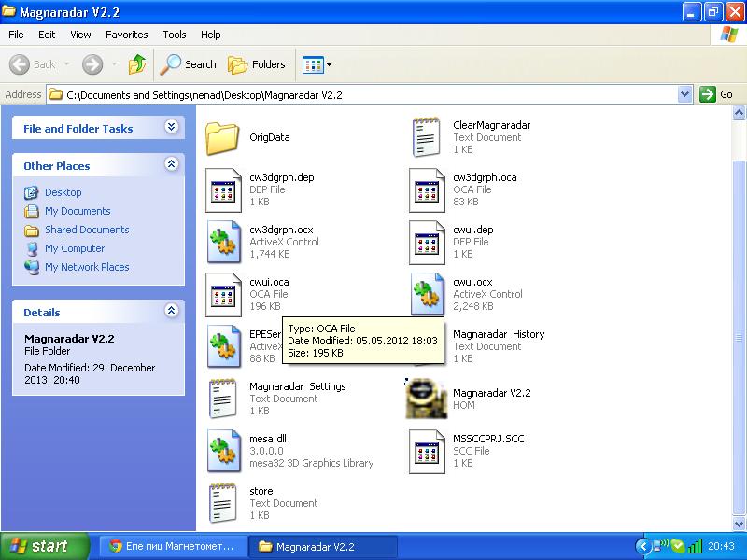Viewport: 747px width, 560px height.
Task: Select the cwui.ocx ActiveX Control icon
Action: [427, 295]
